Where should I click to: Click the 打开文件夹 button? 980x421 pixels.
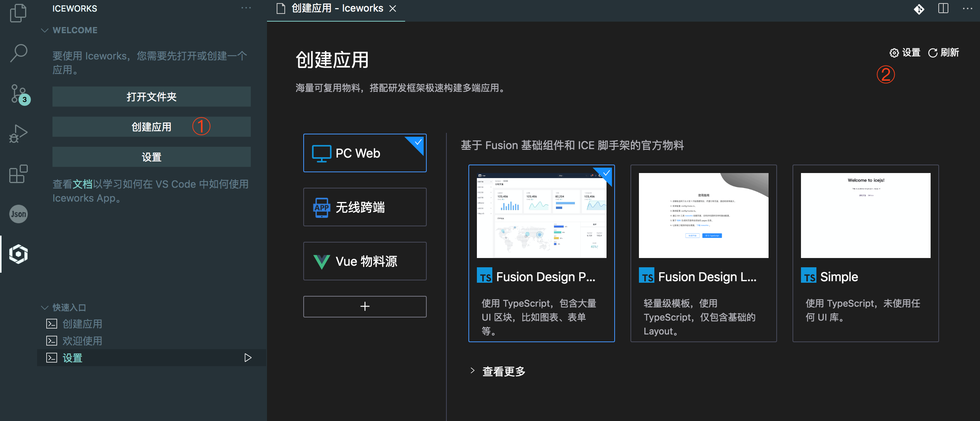(152, 97)
